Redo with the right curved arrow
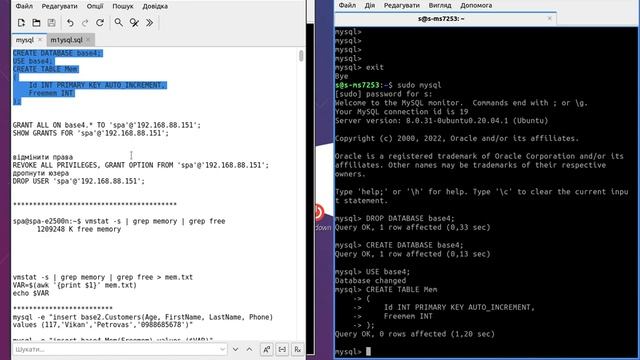 click(x=85, y=23)
